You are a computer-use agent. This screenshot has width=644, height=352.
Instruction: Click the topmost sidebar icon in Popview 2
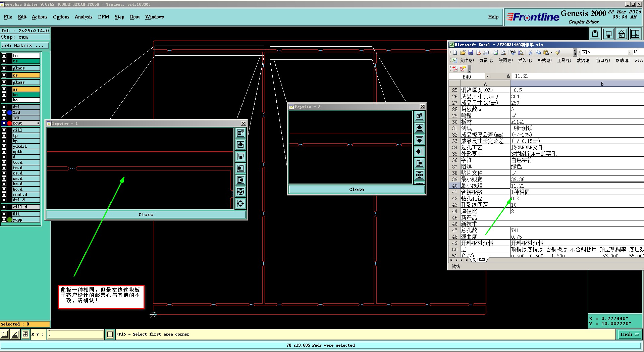(x=419, y=116)
